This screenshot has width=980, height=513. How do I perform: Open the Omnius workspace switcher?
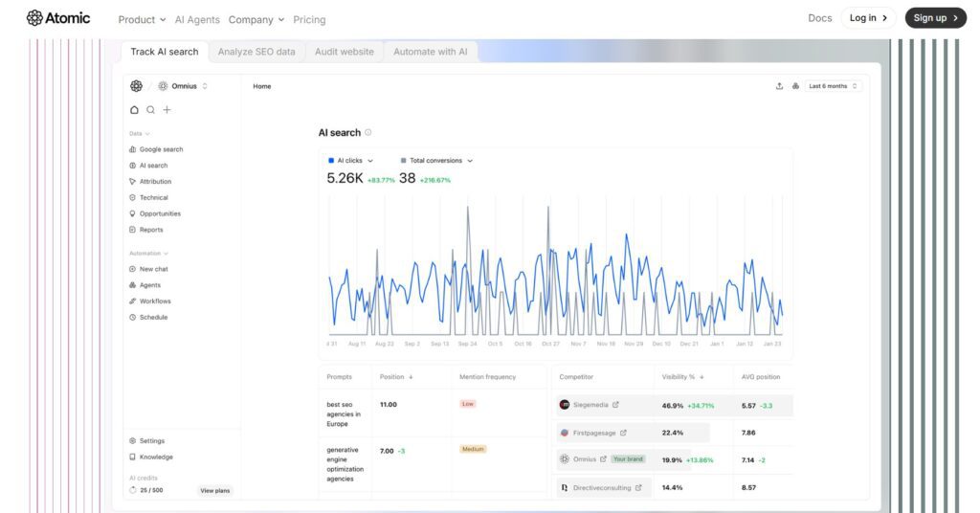pyautogui.click(x=183, y=86)
